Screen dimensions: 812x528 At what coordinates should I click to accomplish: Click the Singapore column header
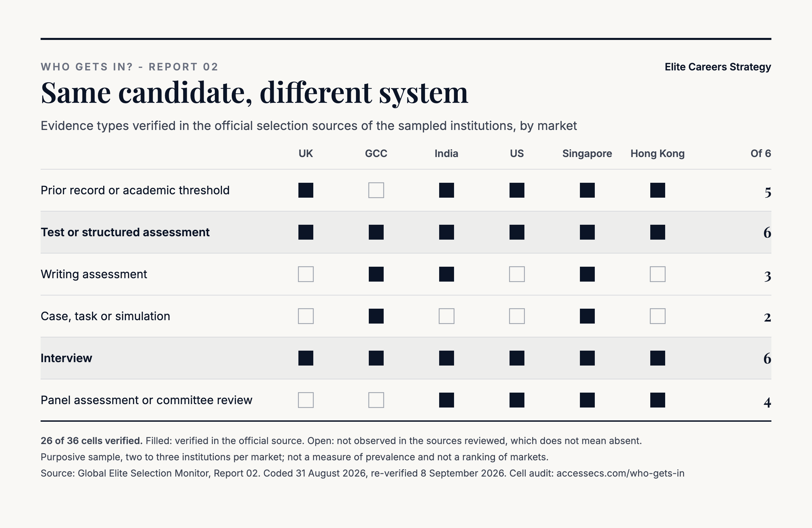coord(587,154)
